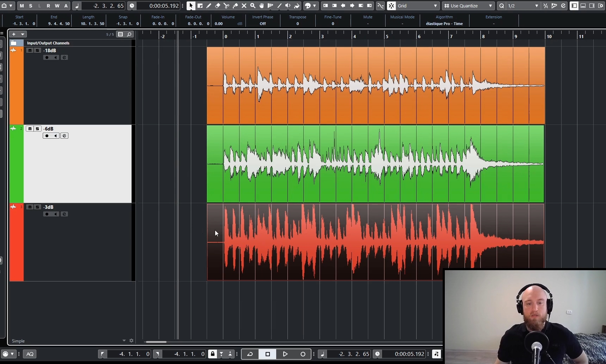Click ruler at bar 5 marker

387,36
